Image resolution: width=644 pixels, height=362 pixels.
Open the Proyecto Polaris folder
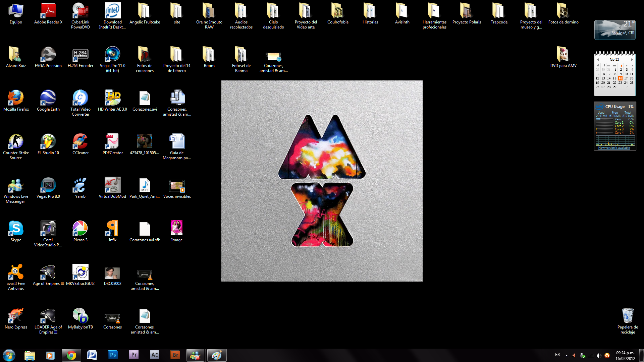point(467,13)
